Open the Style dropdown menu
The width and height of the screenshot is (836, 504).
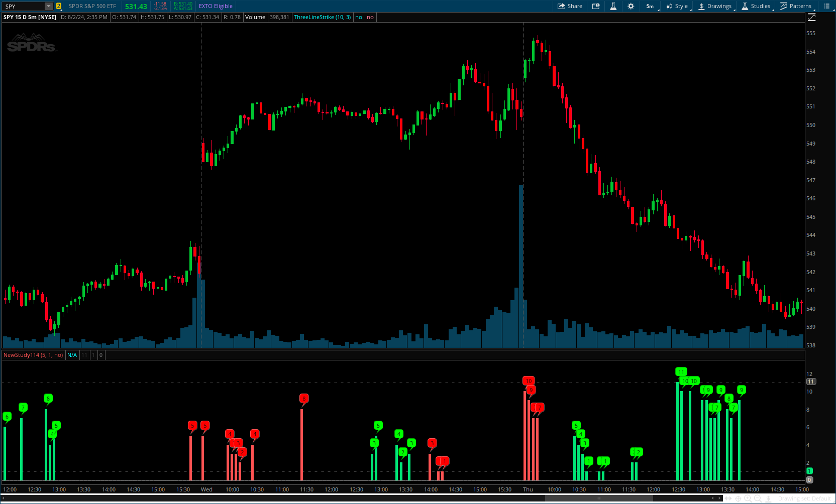point(677,6)
